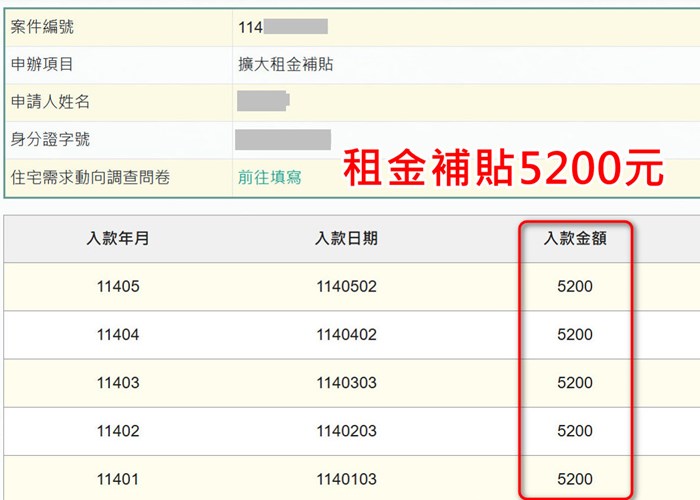Screen dimensions: 700x500
Task: Select the 11404 payment month cell
Action: (x=118, y=335)
